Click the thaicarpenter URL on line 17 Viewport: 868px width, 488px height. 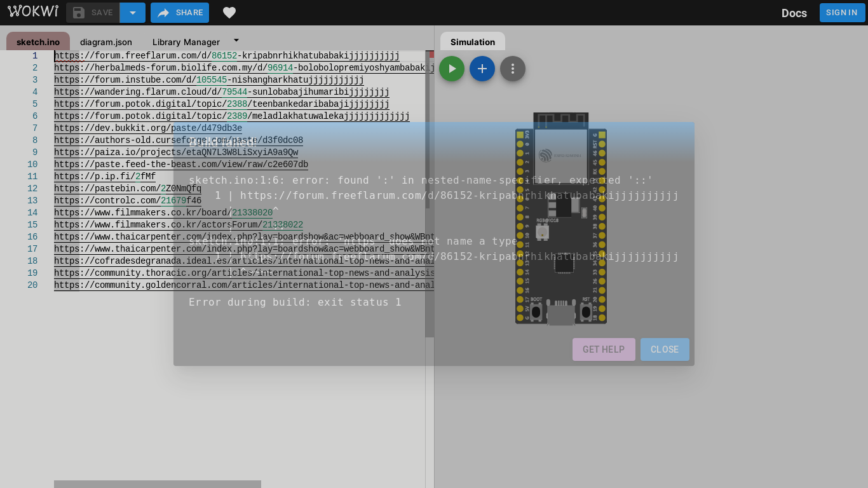click(244, 249)
